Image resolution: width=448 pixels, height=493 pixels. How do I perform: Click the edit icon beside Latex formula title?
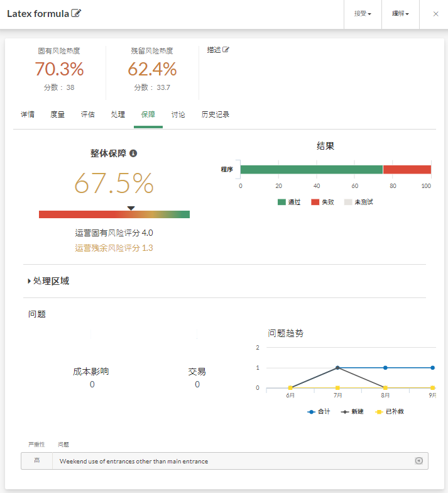point(77,13)
